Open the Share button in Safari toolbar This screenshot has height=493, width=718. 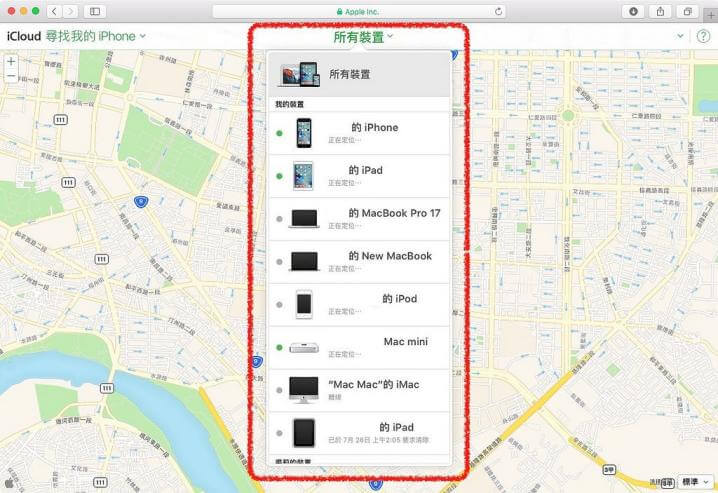(x=660, y=11)
